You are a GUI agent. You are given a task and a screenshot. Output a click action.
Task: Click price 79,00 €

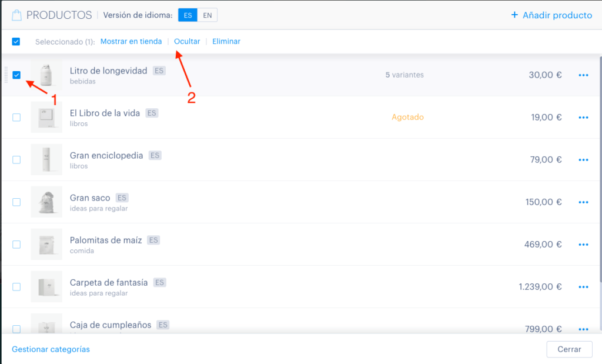[546, 159]
